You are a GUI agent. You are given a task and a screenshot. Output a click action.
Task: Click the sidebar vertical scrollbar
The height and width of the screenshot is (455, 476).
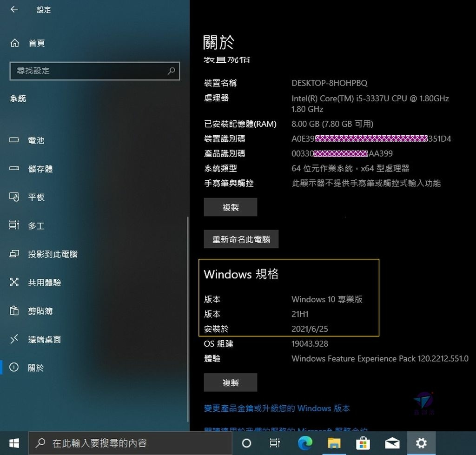coord(188,319)
